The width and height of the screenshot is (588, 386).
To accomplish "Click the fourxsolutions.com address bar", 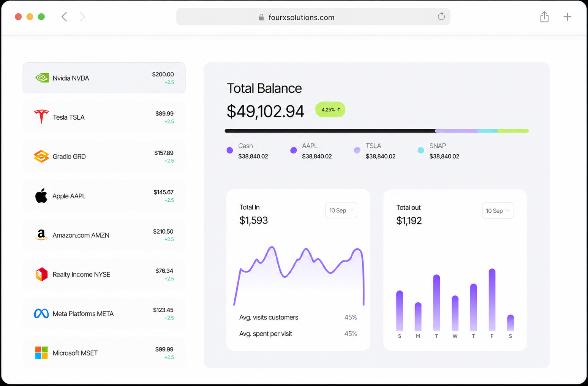I will (313, 17).
